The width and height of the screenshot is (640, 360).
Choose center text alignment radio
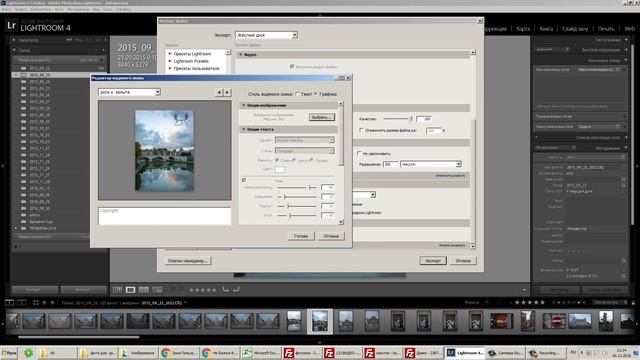coord(294,160)
